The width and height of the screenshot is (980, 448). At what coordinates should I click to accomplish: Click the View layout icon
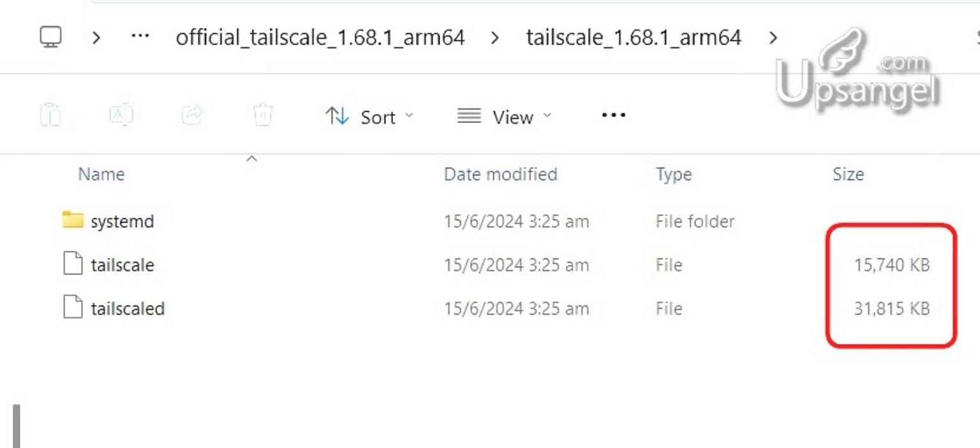click(x=468, y=116)
